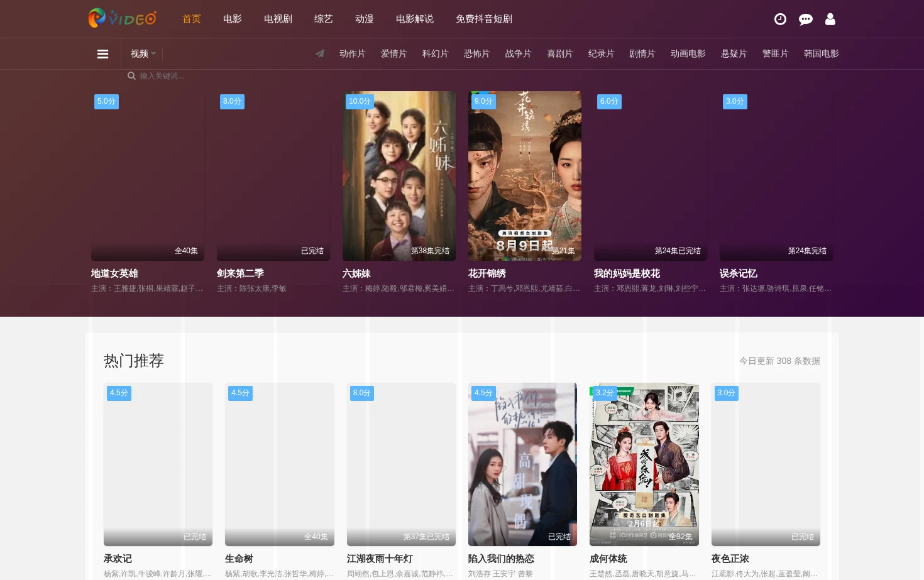Click the paper plane icon before 动作片
Image resolution: width=924 pixels, height=580 pixels.
click(320, 53)
